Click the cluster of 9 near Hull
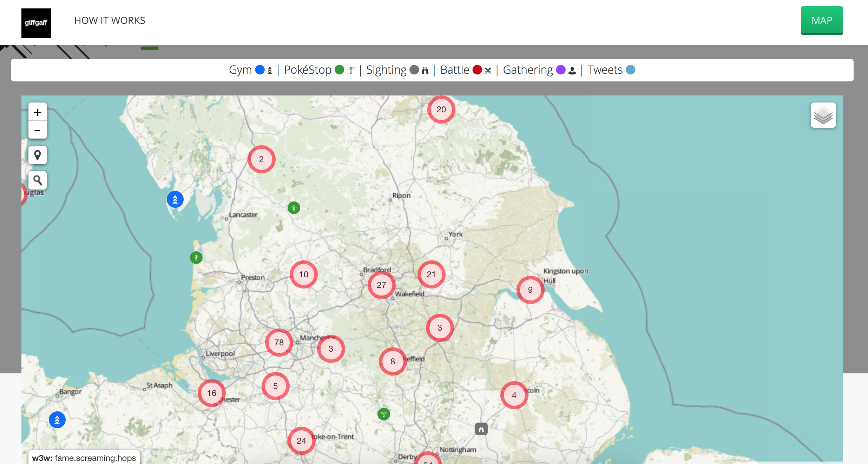The height and width of the screenshot is (464, 868). pos(530,290)
